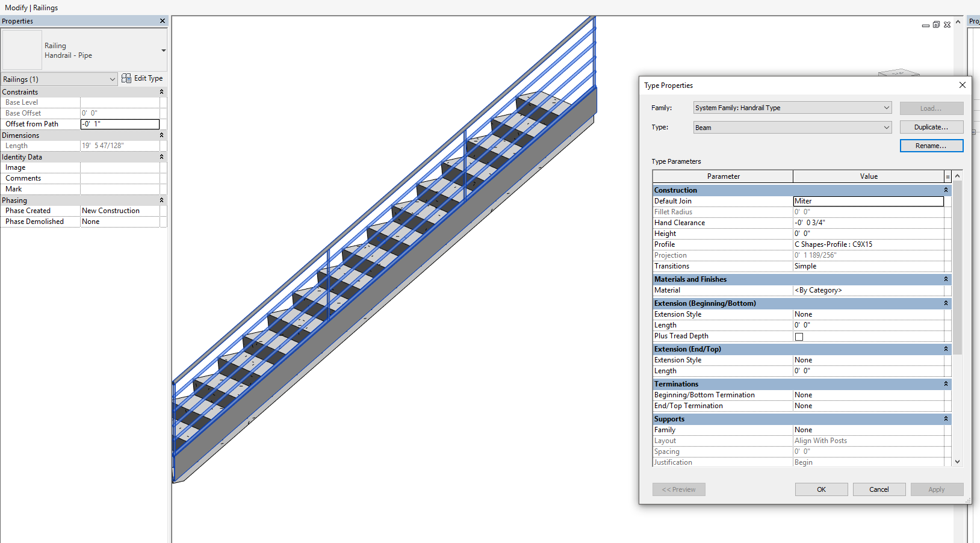The width and height of the screenshot is (980, 543).
Task: Open the Type dropdown showing Beam
Action: coord(887,128)
